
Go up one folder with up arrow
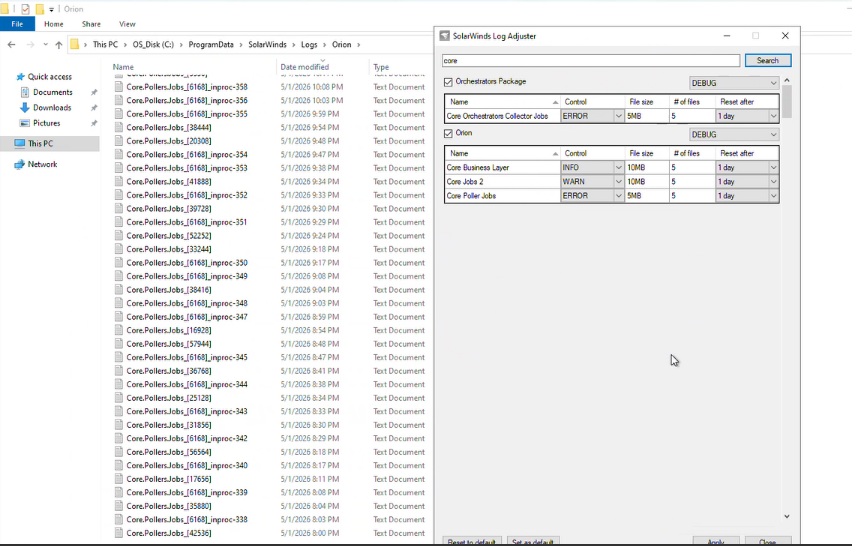[x=59, y=45]
